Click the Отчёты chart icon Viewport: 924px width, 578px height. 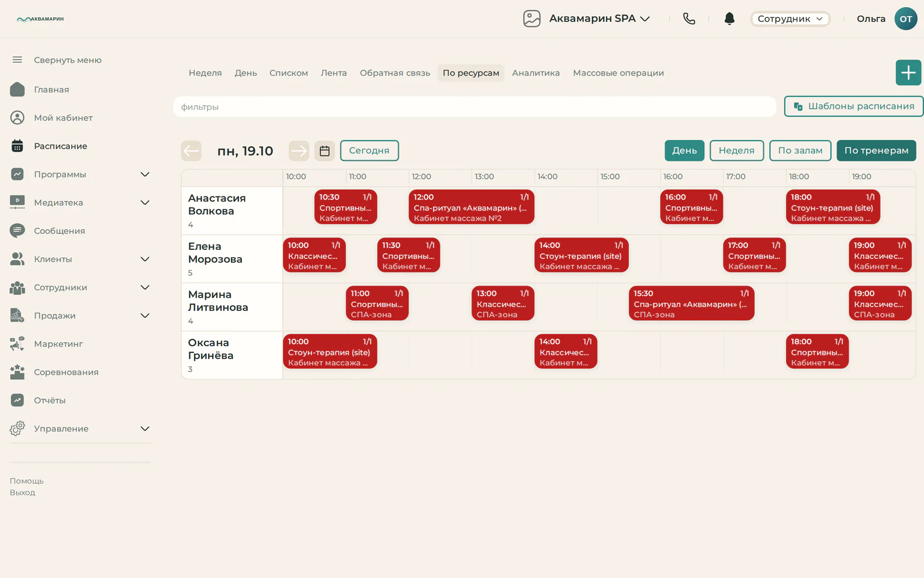(17, 400)
